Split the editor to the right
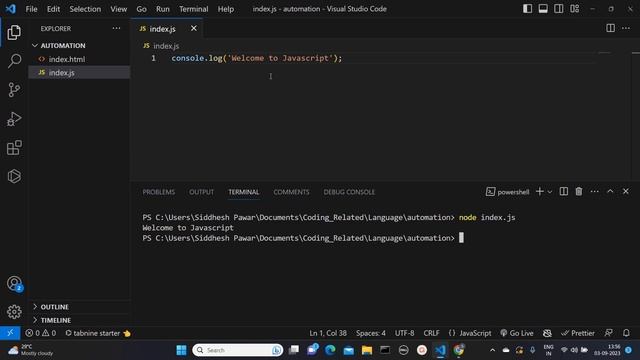Viewport: 640px width, 360px height. 610,28
